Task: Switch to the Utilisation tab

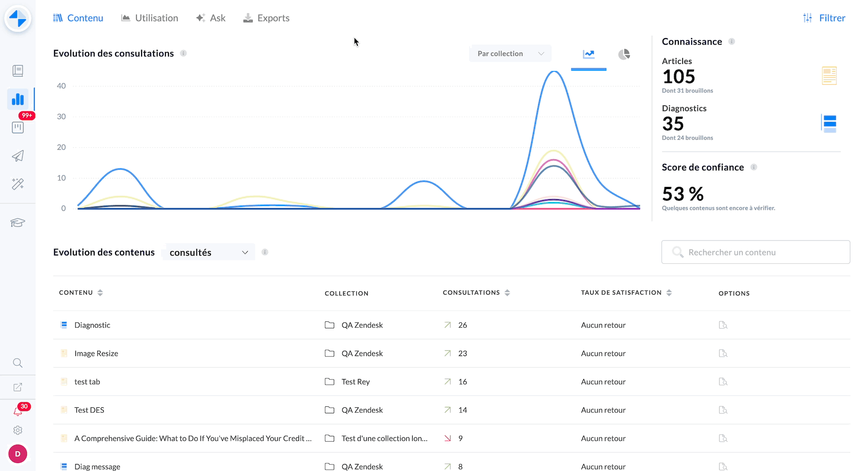Action: pos(150,18)
